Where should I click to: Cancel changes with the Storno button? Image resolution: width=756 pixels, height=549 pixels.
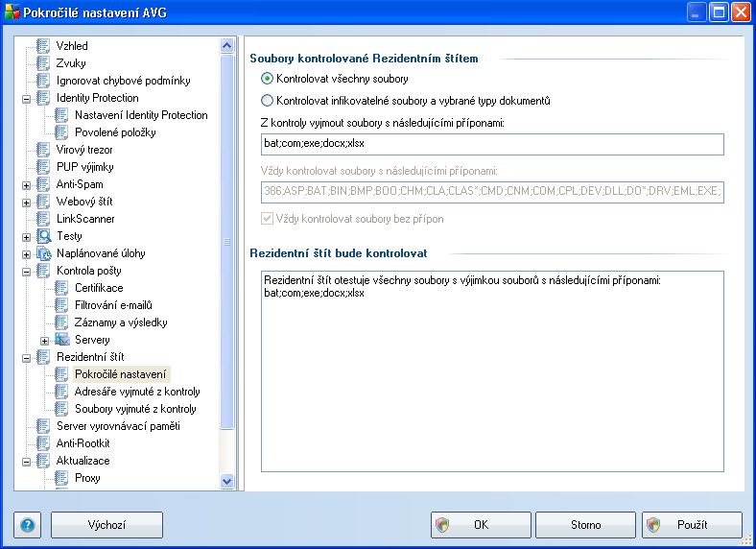tap(585, 525)
